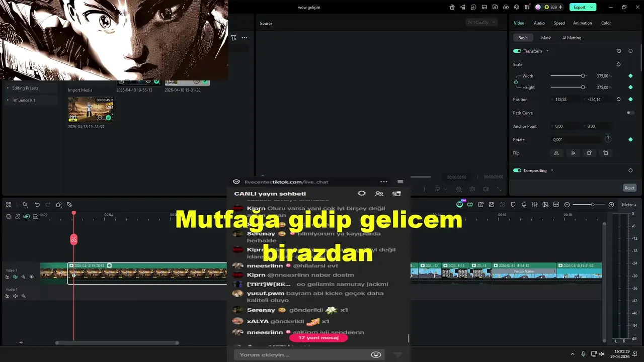
Task: Open the timeline layout grid icon
Action: [x=9, y=205]
